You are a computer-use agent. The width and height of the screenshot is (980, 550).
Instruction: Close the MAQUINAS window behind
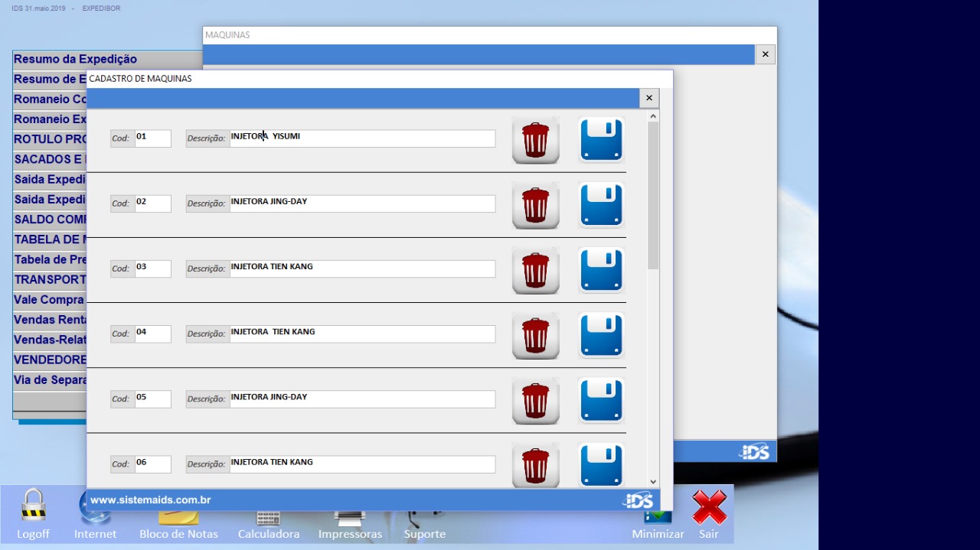pyautogui.click(x=765, y=54)
